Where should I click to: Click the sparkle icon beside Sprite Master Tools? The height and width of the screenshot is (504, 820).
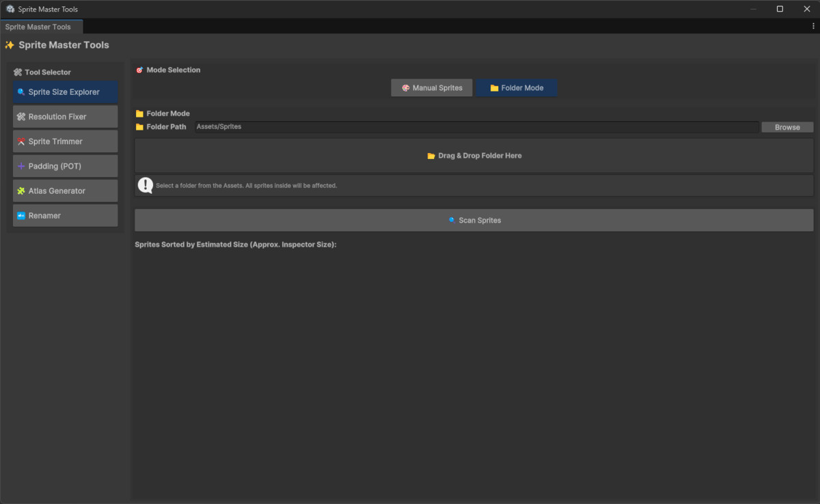point(10,45)
